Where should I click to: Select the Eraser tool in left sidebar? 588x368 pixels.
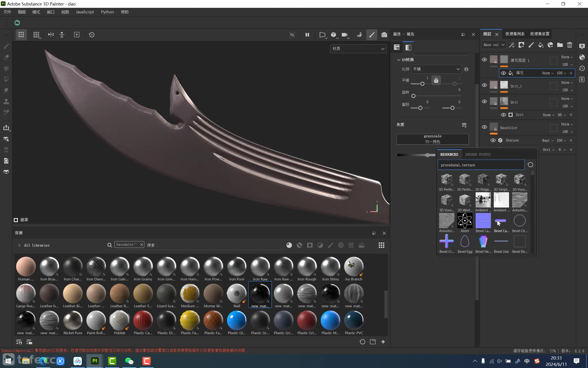coord(6,57)
